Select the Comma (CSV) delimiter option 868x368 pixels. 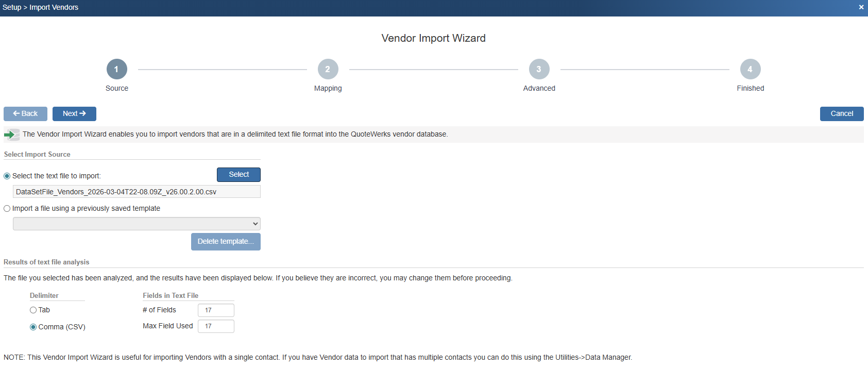click(x=33, y=327)
